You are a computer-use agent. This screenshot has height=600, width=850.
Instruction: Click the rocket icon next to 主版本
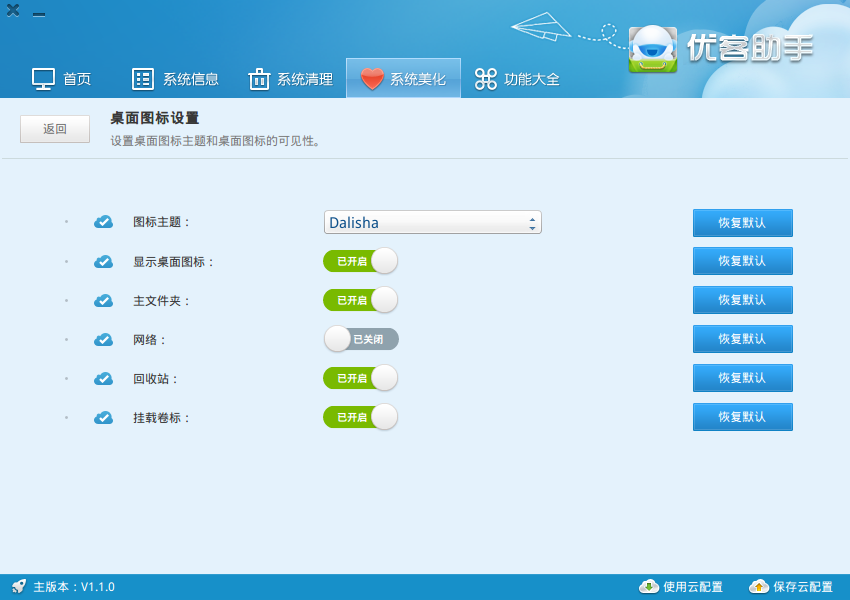pos(19,587)
